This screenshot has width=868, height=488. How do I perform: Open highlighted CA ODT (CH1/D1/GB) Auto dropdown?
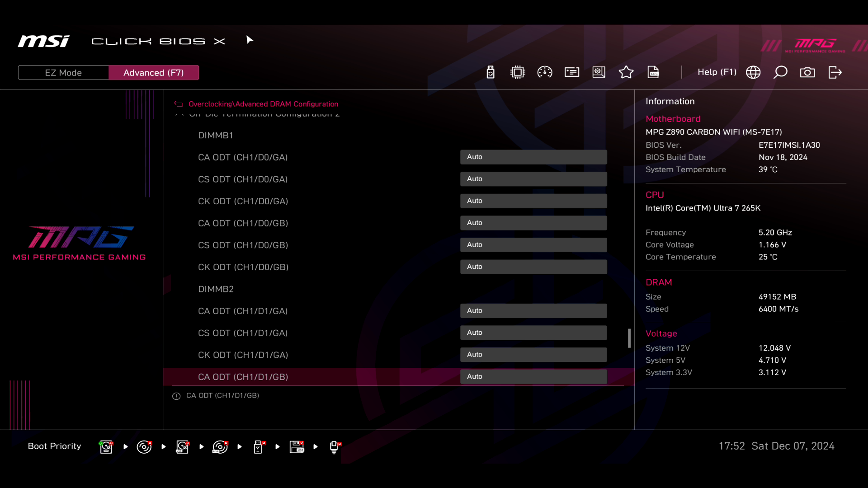[533, 376]
